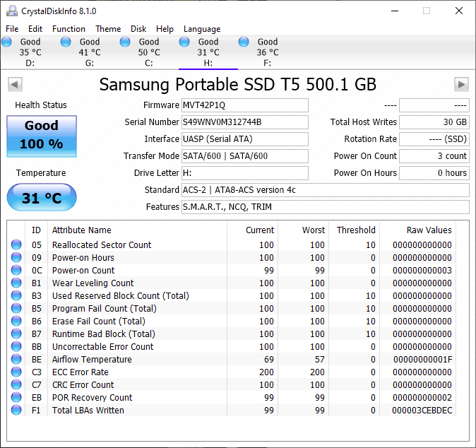Click the Good 100 % health status button
The height and width of the screenshot is (448, 476).
click(42, 136)
